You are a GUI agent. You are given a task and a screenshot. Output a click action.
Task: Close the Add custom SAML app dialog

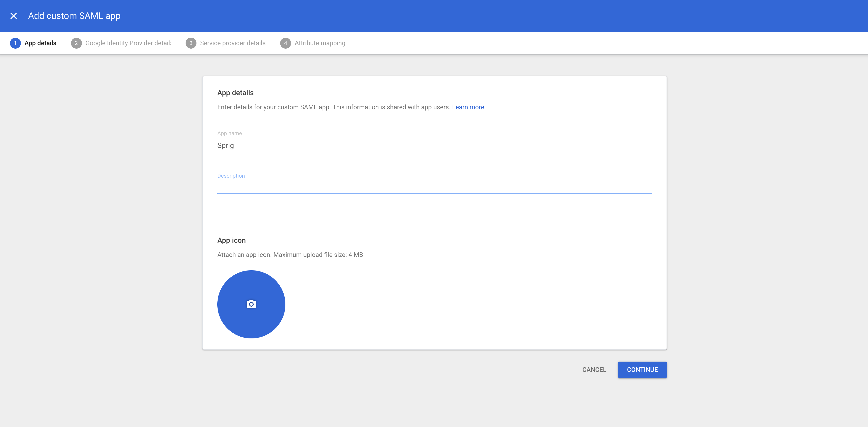(13, 16)
